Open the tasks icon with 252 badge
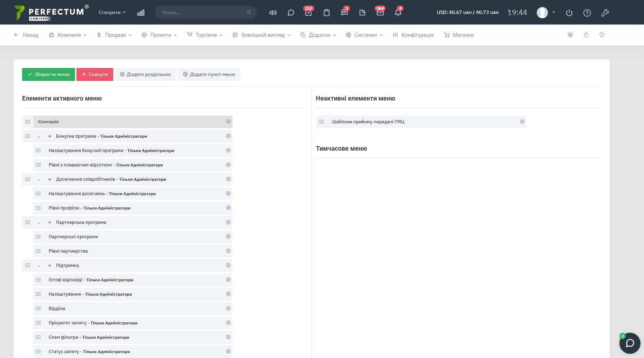Screen dimensions: 644x358 tap(309, 13)
